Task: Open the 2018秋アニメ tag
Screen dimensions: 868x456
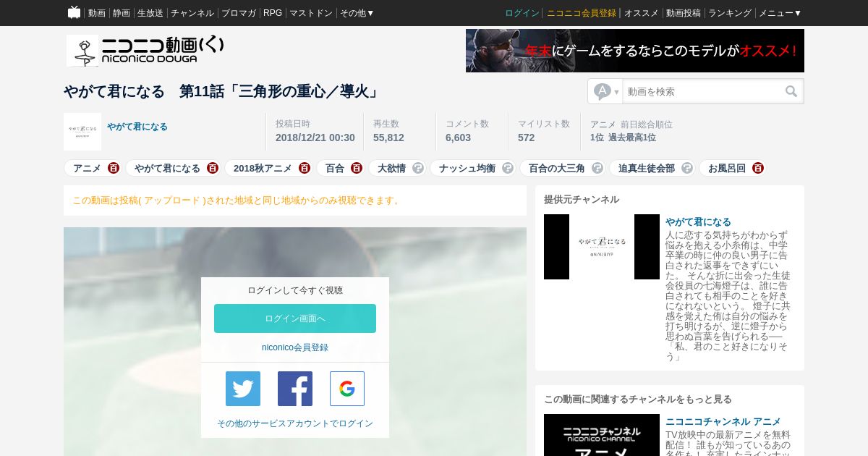Action: [263, 168]
